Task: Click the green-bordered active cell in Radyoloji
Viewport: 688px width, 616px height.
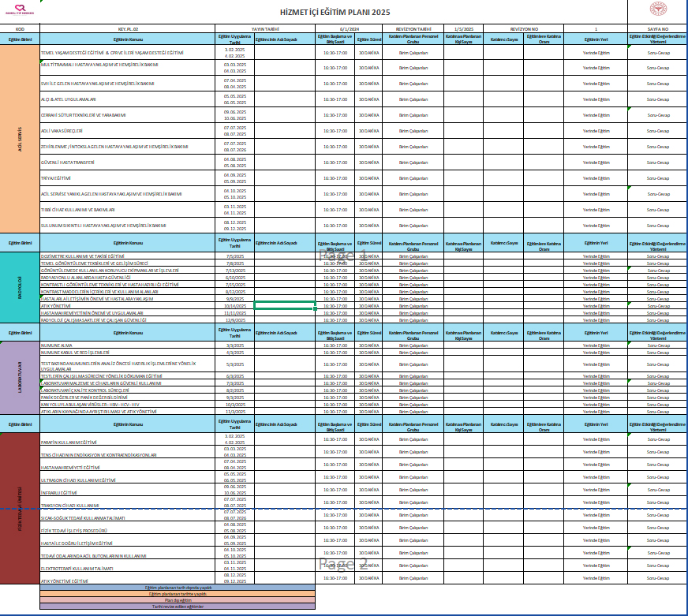Action: 285,305
